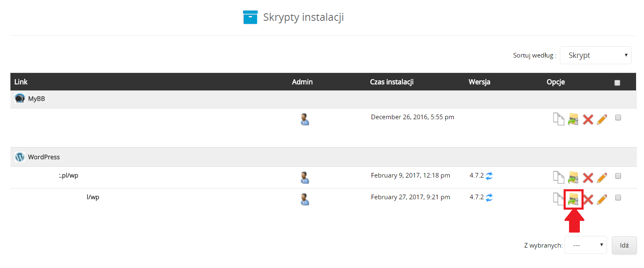The image size is (644, 268).
Task: Click update arrows beside February 9 version 4.7.2
Action: [x=489, y=176]
